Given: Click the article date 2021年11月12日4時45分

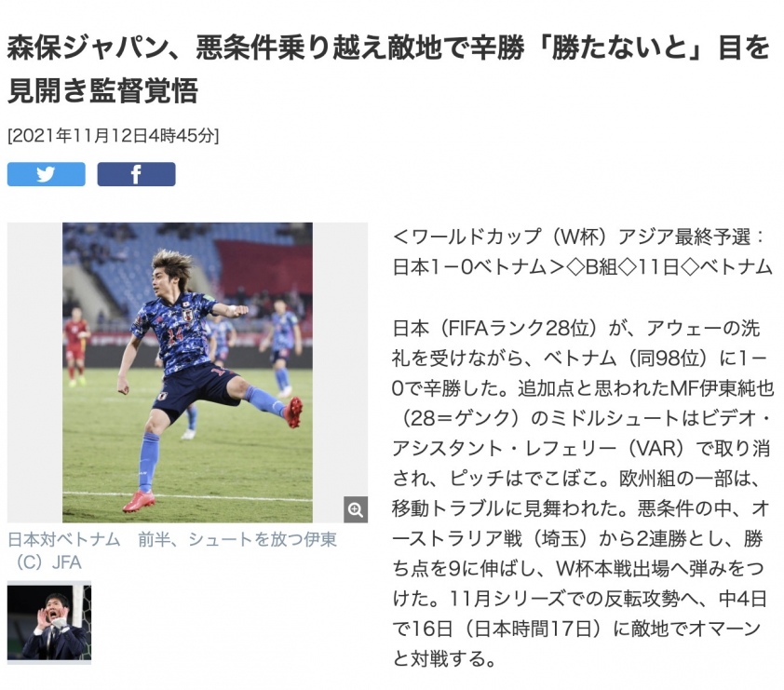Looking at the screenshot, I should 113,136.
